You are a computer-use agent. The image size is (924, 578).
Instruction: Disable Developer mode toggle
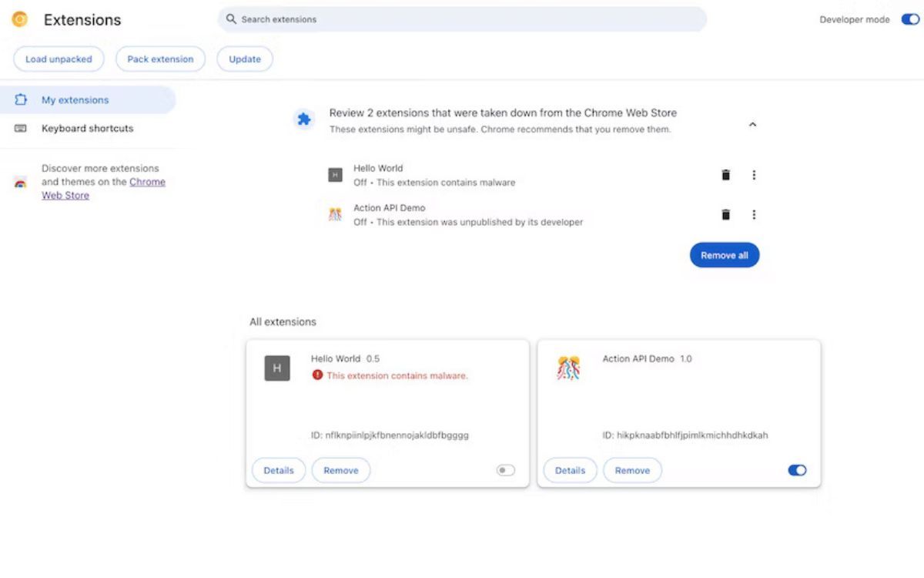point(910,20)
